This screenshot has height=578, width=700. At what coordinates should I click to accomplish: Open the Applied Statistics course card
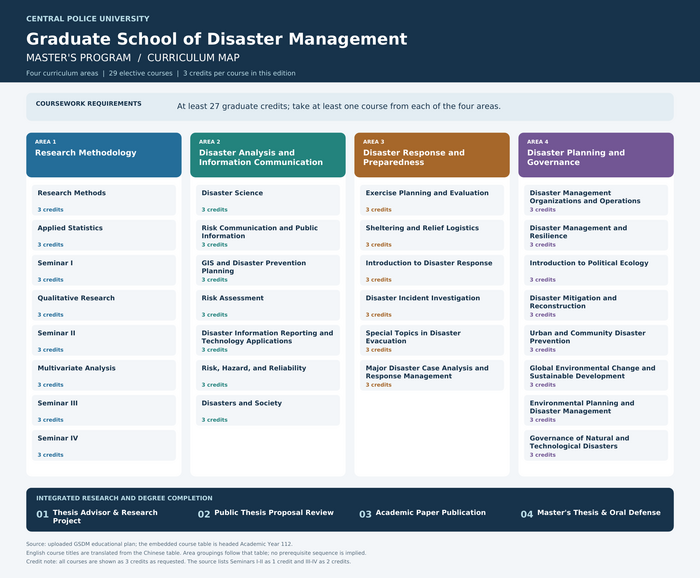104,235
